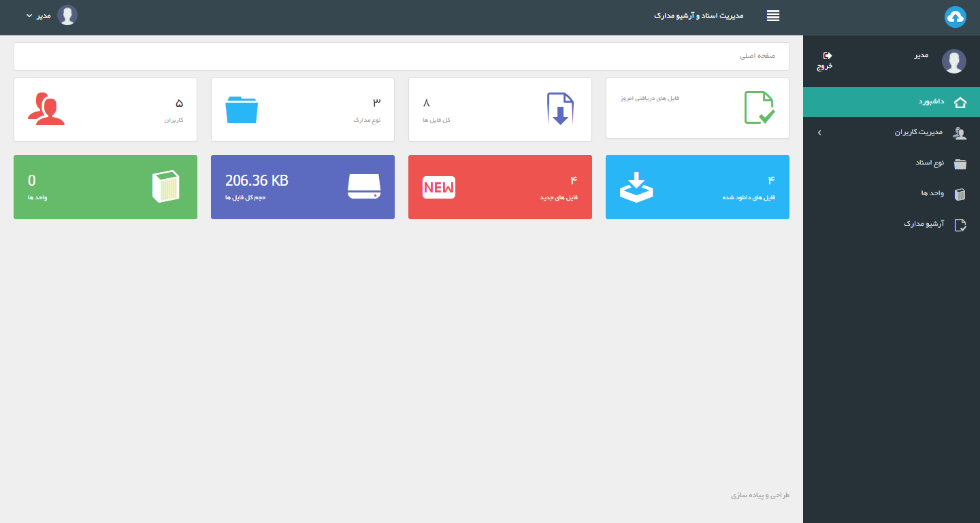Click واحد ها label in green card
980x523 pixels.
tap(37, 198)
